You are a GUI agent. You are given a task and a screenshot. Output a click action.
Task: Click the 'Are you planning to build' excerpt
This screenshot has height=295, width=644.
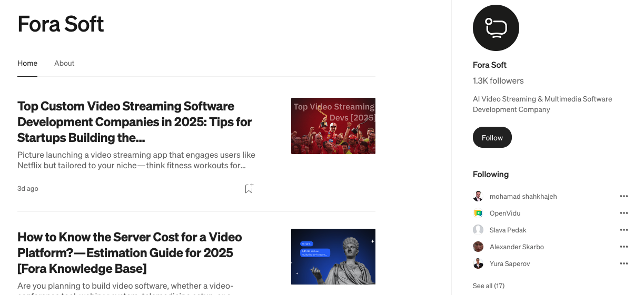pyautogui.click(x=125, y=288)
